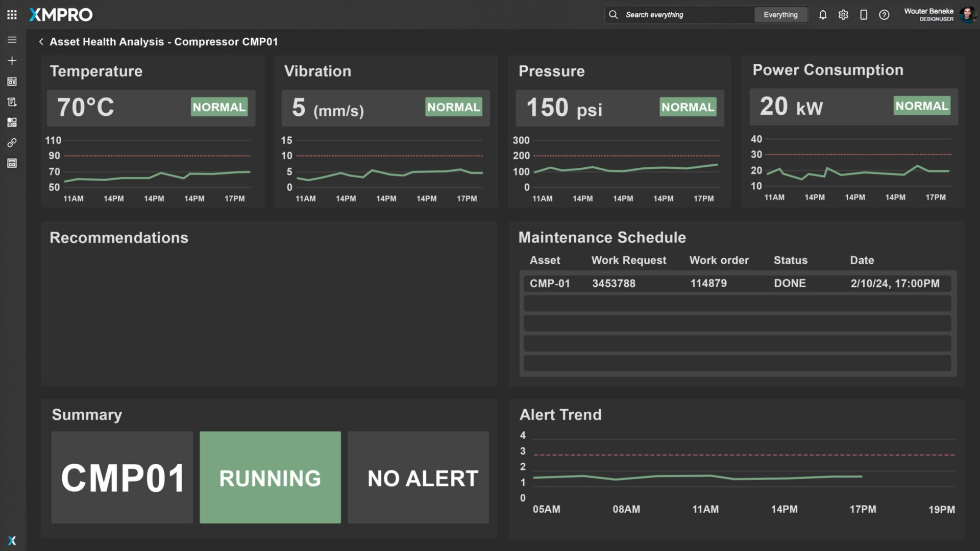The width and height of the screenshot is (980, 551).
Task: Expand the hamburger sidebar menu
Action: (x=12, y=40)
